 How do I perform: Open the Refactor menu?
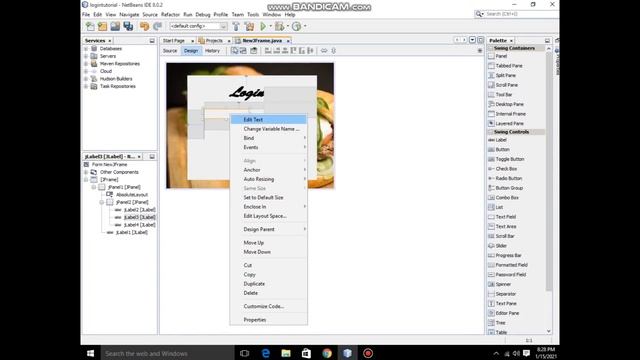click(x=170, y=15)
